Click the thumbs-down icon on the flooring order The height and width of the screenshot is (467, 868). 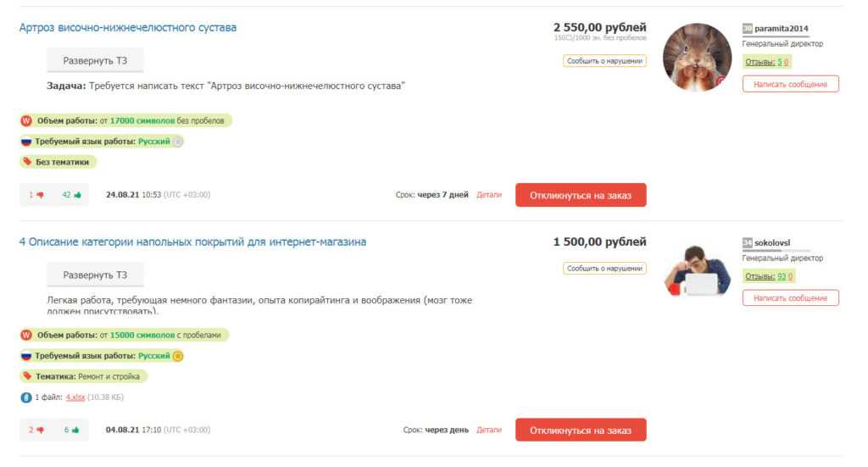point(40,430)
